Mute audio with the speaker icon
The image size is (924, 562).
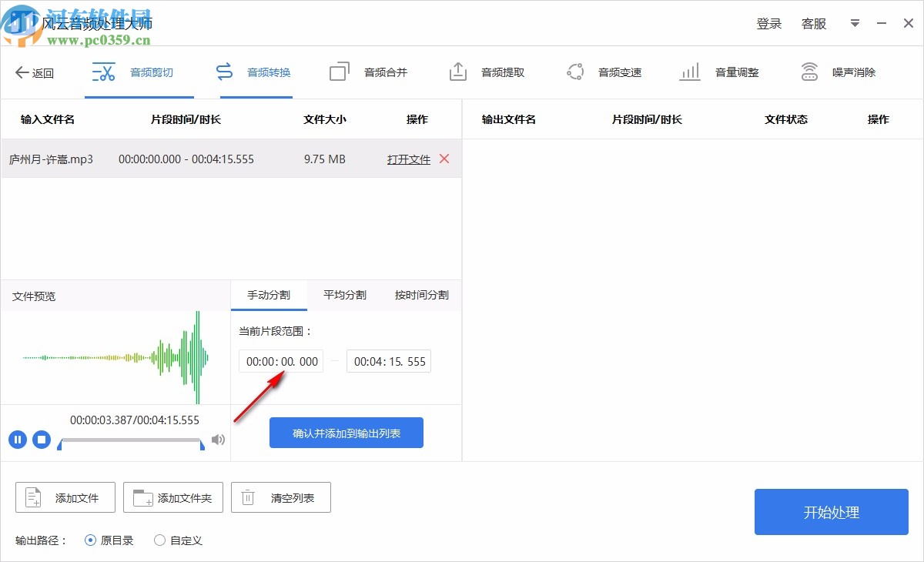tap(219, 440)
